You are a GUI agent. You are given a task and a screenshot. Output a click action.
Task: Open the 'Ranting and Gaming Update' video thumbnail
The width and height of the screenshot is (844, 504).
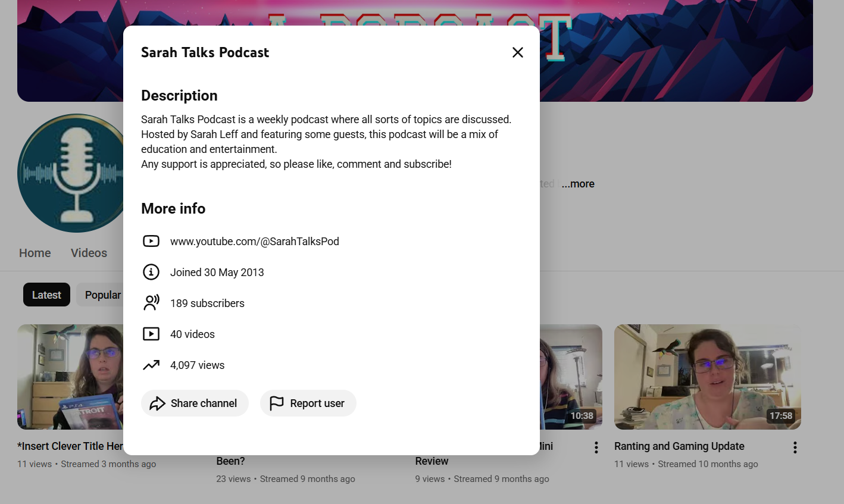(708, 377)
